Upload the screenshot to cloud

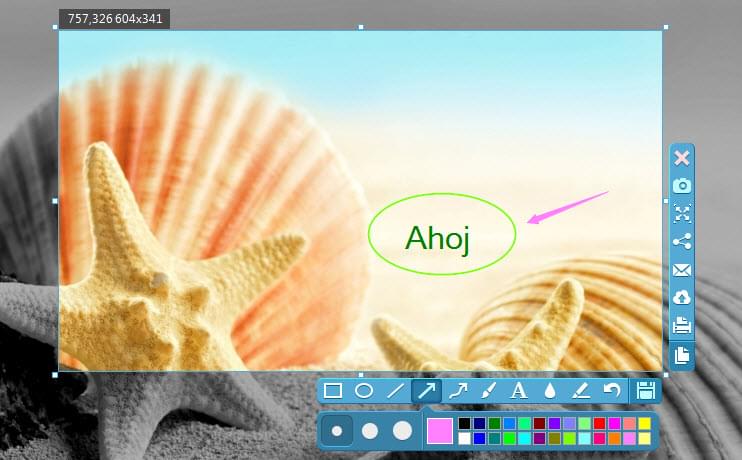[x=682, y=297]
